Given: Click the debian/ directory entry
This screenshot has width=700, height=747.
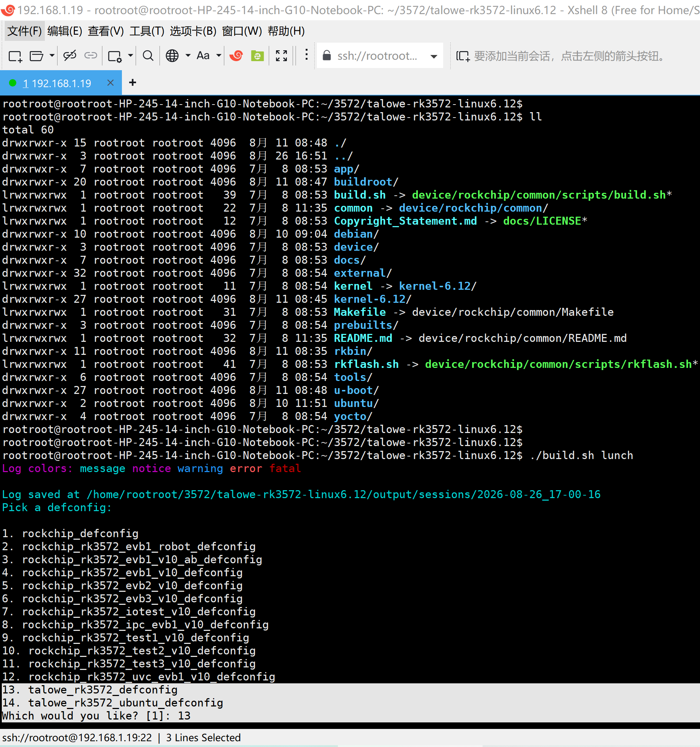Looking at the screenshot, I should coord(356,234).
